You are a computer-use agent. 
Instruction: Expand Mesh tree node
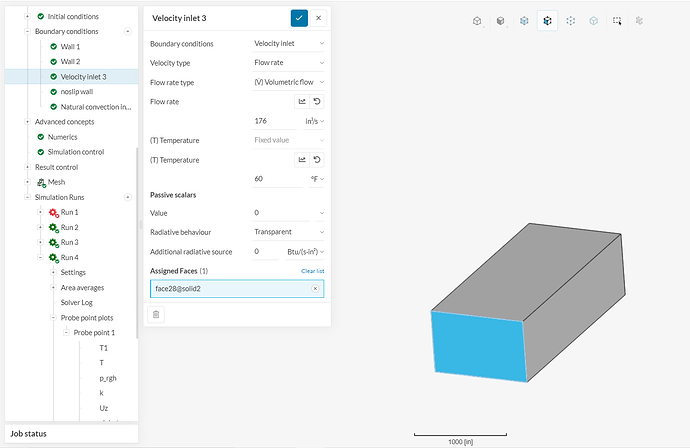point(27,182)
